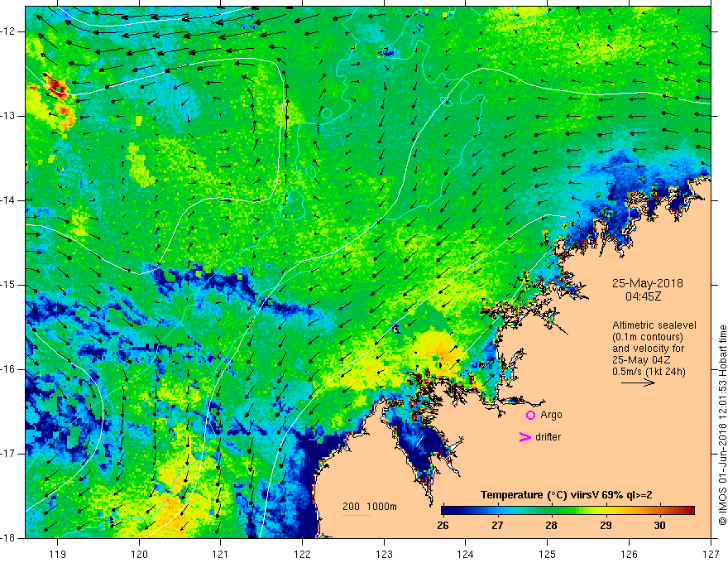Viewport: 728px width, 563px height.
Task: Click the 25-May-2018 date label
Action: coord(648,283)
